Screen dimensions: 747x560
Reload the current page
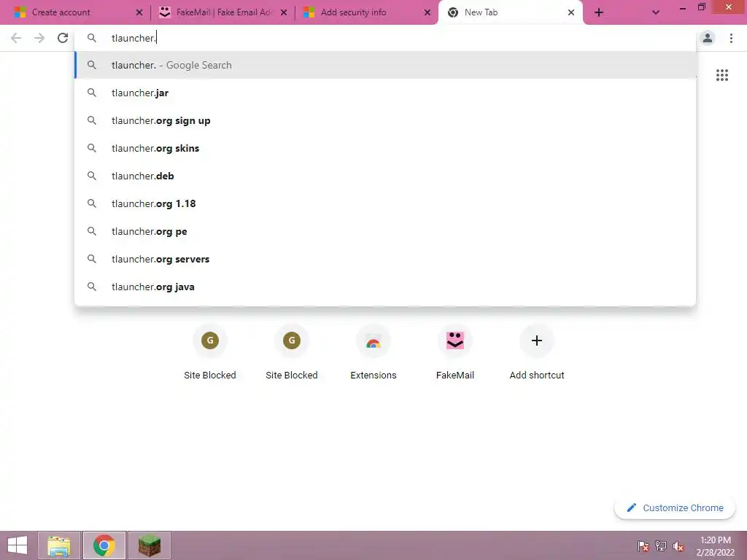(63, 38)
